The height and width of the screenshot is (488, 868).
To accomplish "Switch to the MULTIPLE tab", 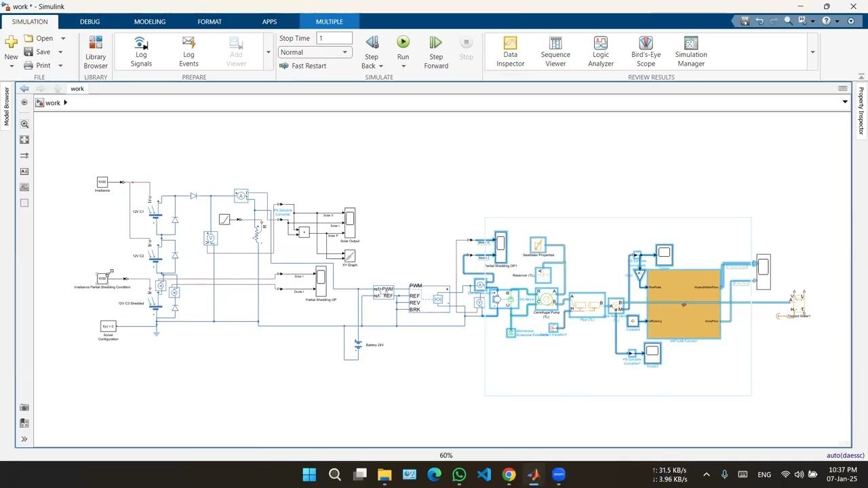I will [x=330, y=22].
